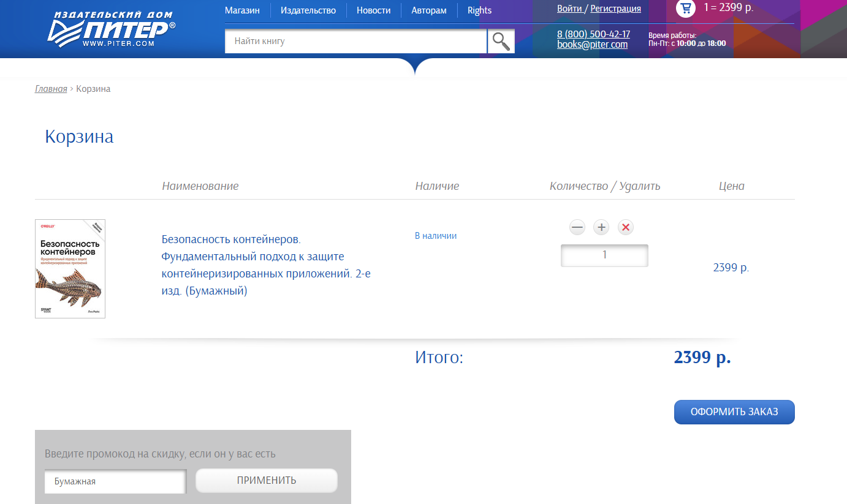Apply the promo code with ПРИМЕНИТЬ button
This screenshot has height=504, width=847.
(267, 481)
